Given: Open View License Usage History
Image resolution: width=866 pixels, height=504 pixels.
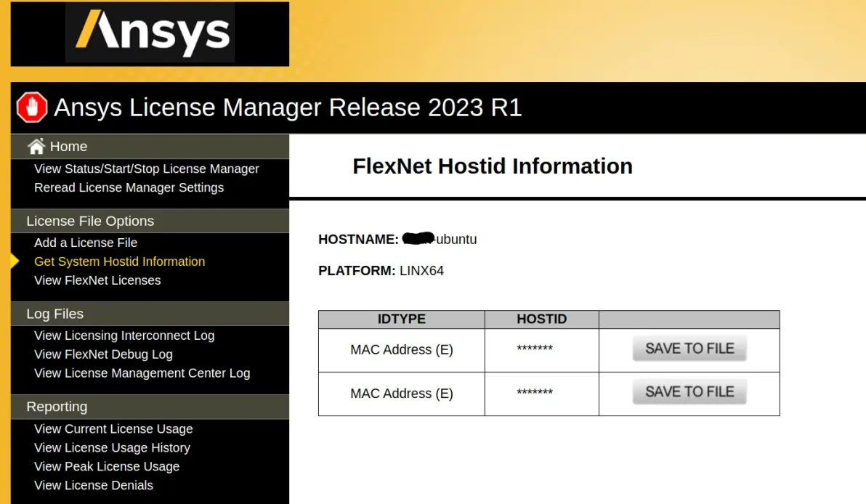Looking at the screenshot, I should coord(112,447).
